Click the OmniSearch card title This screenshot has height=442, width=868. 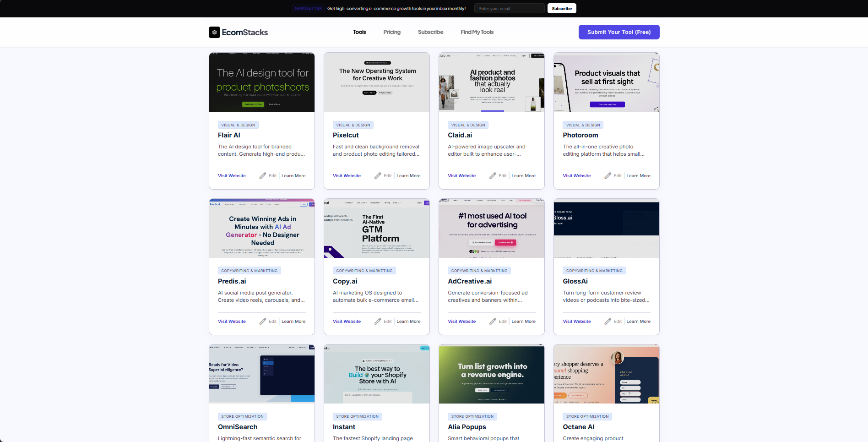[238, 427]
